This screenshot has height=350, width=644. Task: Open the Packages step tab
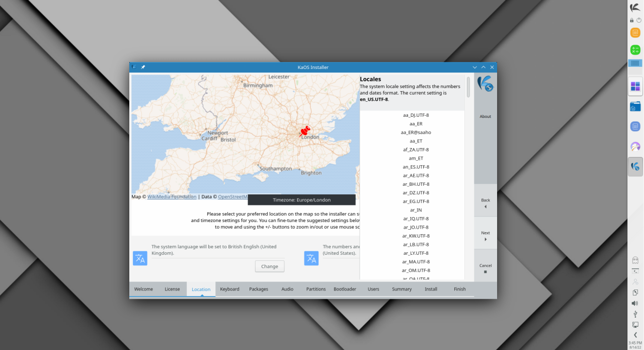259,289
